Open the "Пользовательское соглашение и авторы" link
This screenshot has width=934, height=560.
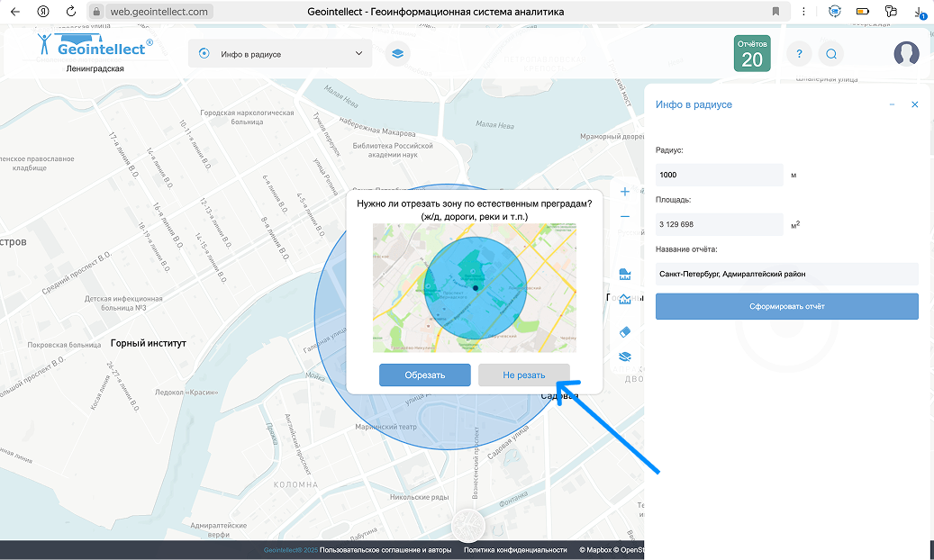pyautogui.click(x=387, y=550)
